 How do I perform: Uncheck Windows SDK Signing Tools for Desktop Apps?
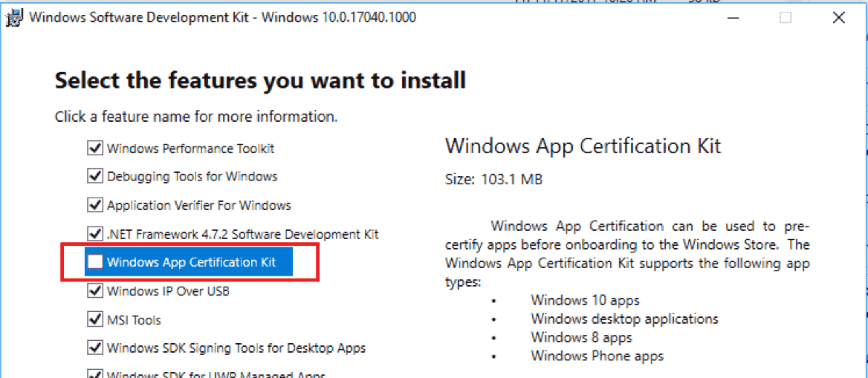coord(95,348)
